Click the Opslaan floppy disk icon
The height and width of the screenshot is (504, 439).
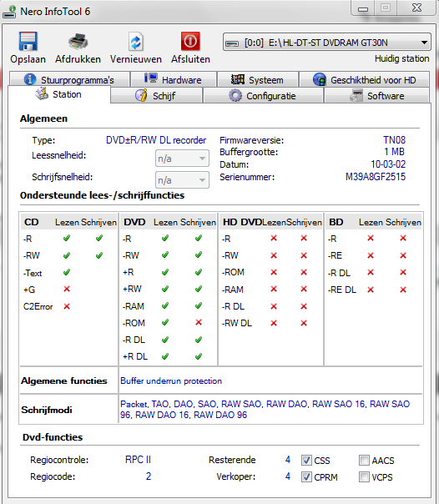28,41
